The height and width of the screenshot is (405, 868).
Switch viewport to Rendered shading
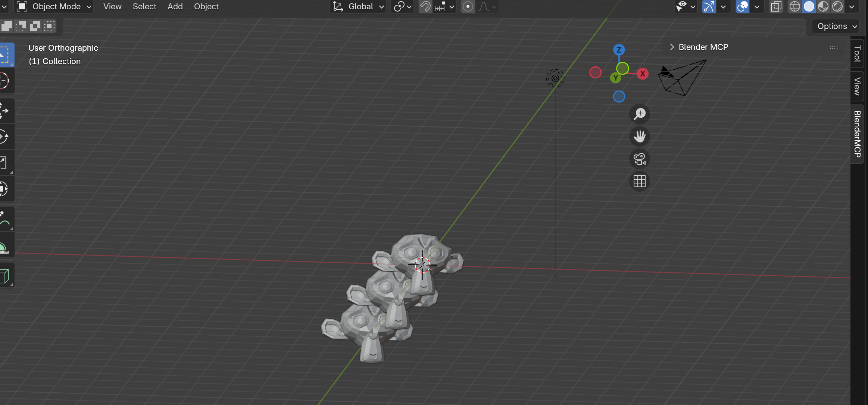click(x=838, y=7)
